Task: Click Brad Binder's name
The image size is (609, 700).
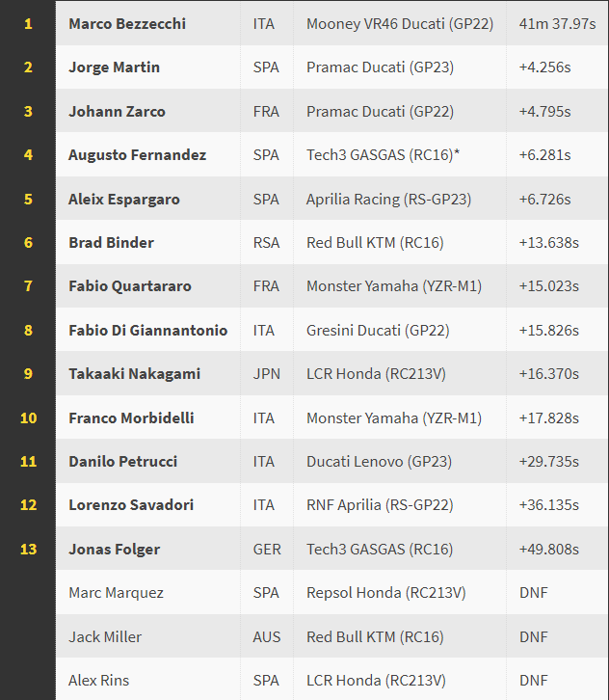Action: click(x=111, y=243)
